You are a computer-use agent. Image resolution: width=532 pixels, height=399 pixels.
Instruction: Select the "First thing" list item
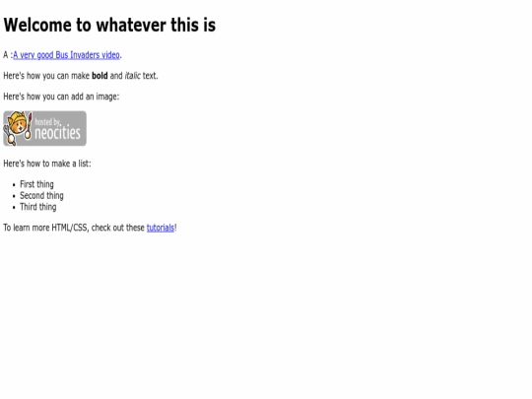pyautogui.click(x=36, y=184)
